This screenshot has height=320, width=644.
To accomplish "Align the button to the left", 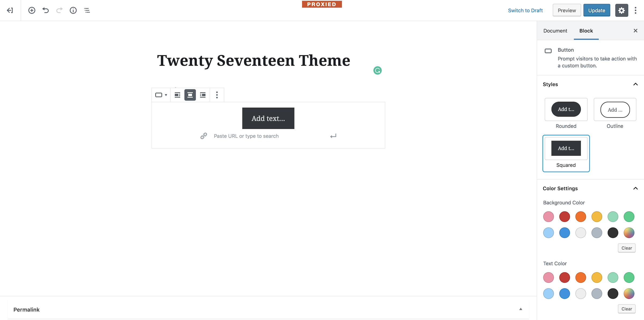I will tap(177, 95).
